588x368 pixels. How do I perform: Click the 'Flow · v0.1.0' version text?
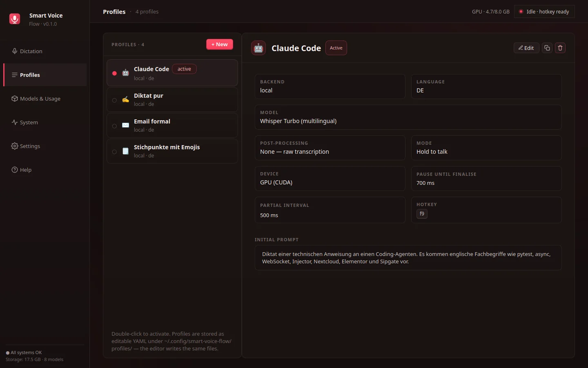point(43,24)
